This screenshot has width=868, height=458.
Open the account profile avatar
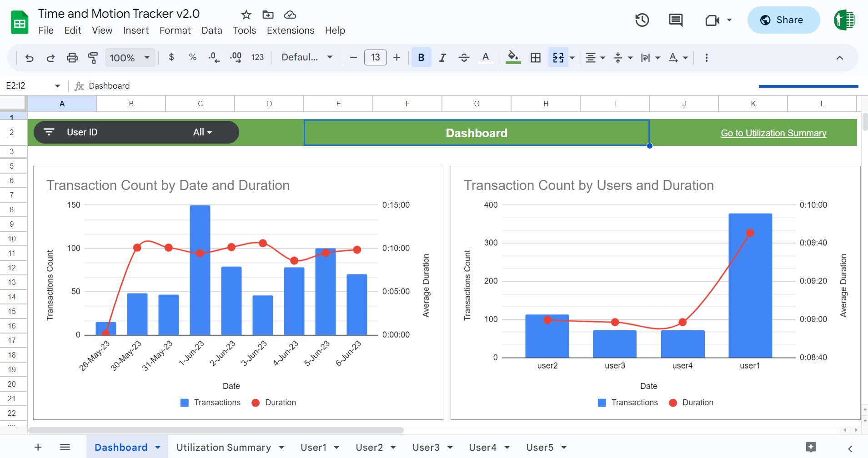click(x=844, y=20)
